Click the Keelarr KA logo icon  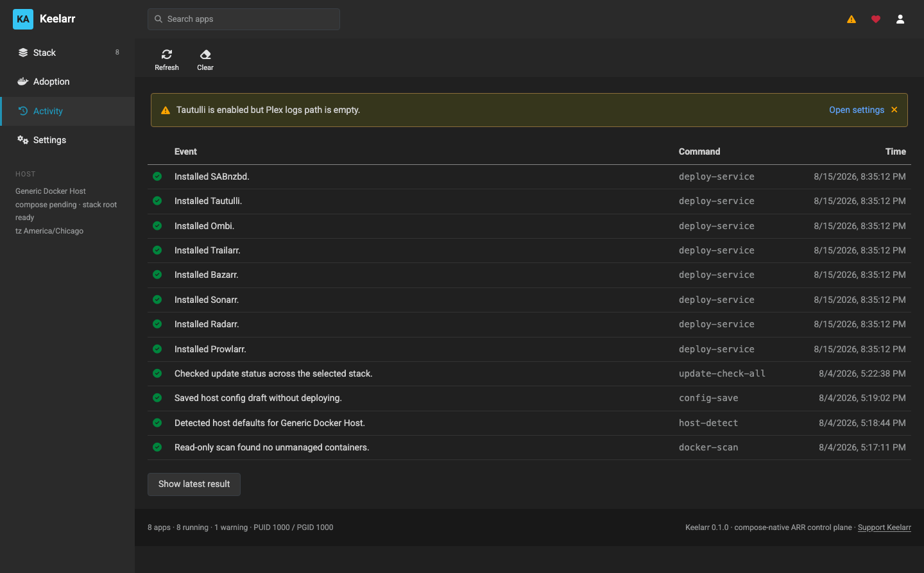[23, 19]
